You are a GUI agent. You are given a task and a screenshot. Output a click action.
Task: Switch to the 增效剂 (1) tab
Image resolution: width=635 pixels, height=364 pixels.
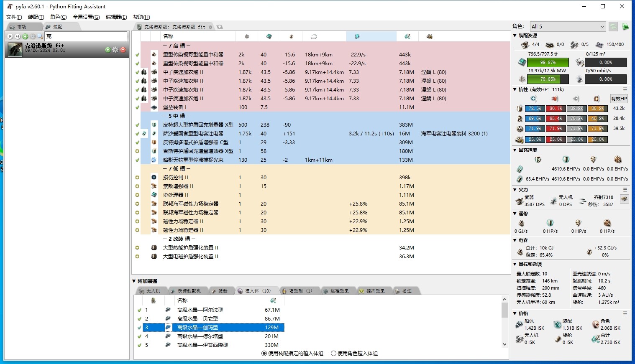297,291
